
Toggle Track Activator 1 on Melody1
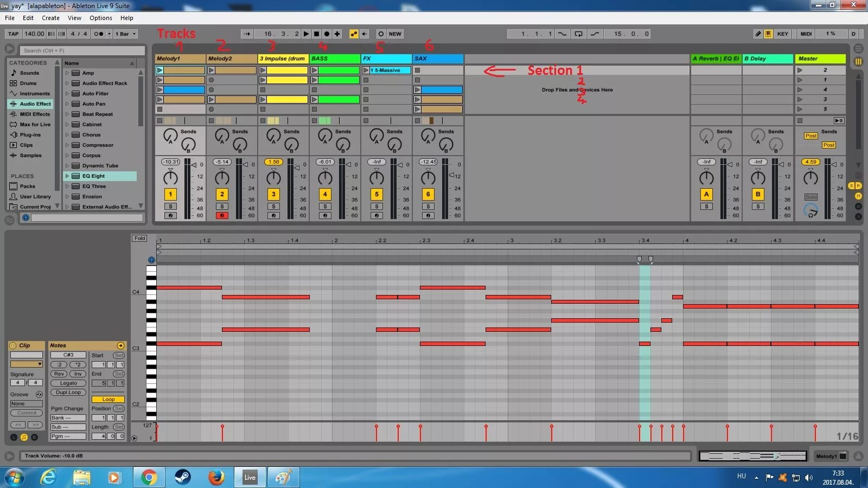point(170,194)
